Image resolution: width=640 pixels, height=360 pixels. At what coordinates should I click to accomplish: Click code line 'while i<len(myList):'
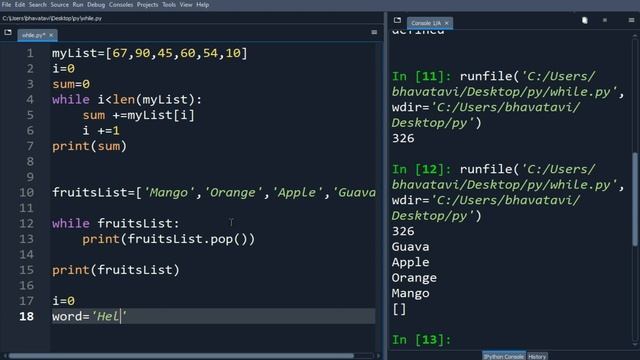[x=127, y=100]
